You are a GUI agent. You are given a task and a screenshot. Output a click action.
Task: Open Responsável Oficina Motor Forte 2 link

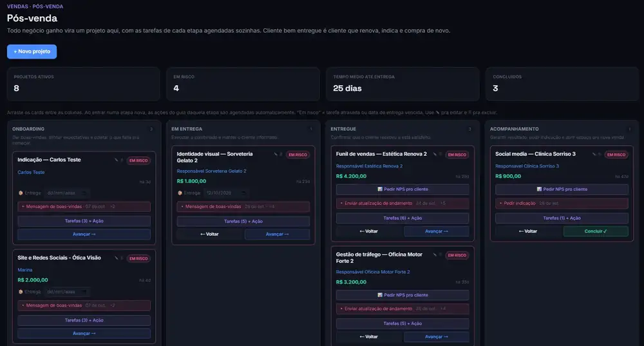[x=373, y=272]
